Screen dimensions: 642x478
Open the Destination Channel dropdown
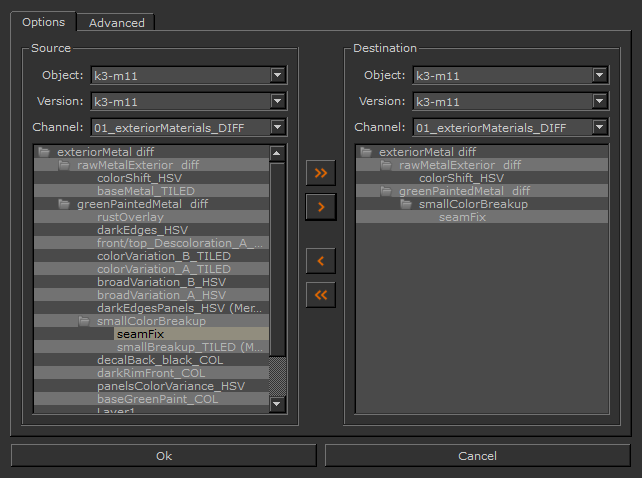(599, 127)
